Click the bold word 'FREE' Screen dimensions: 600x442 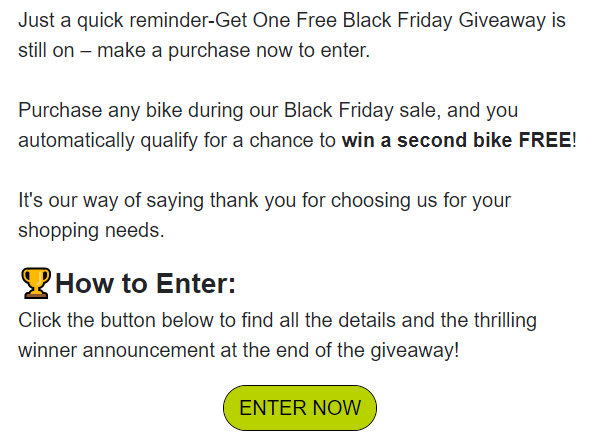545,140
